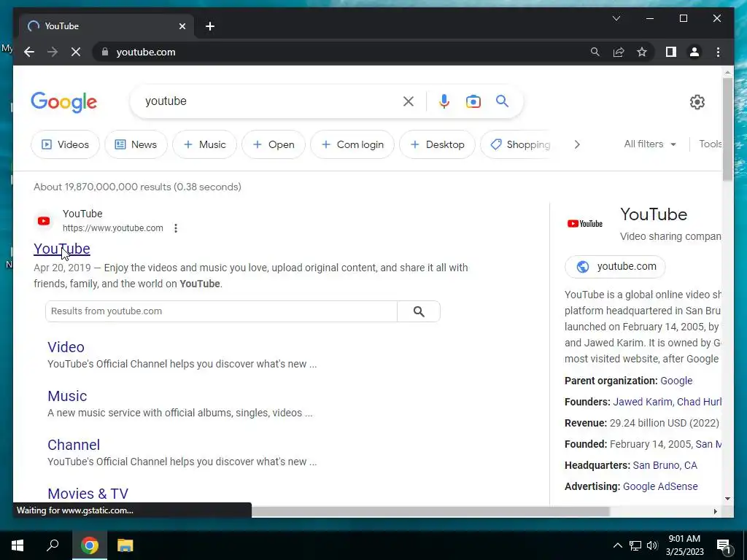
Task: Click into the youtube search field
Action: point(269,101)
